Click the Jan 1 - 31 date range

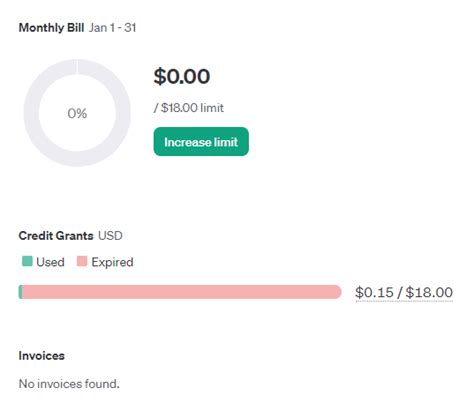(x=112, y=27)
